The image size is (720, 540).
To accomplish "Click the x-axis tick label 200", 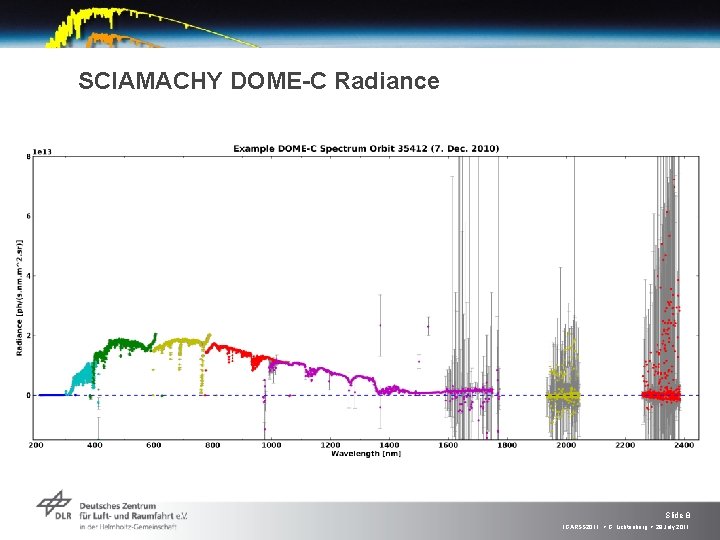I will 36,445.
